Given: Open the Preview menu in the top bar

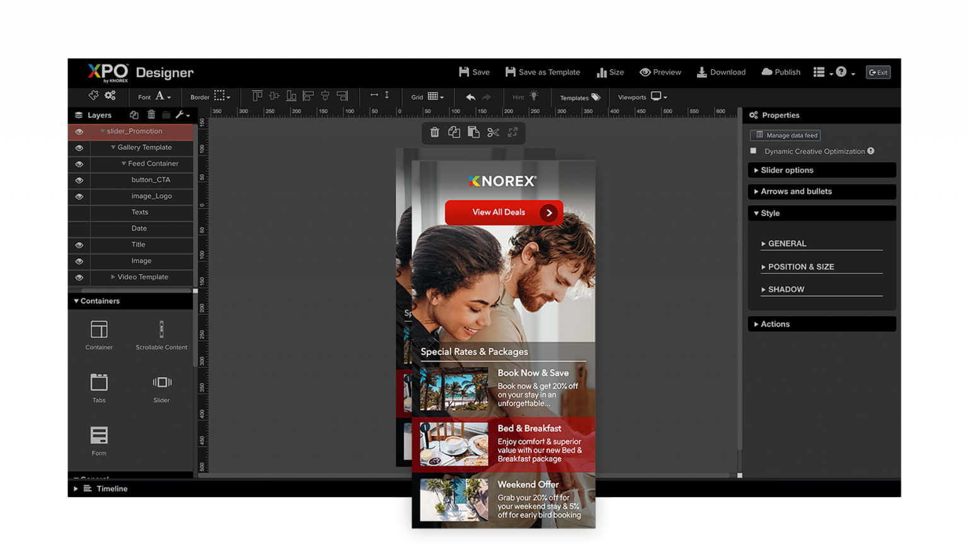Looking at the screenshot, I should tap(660, 72).
